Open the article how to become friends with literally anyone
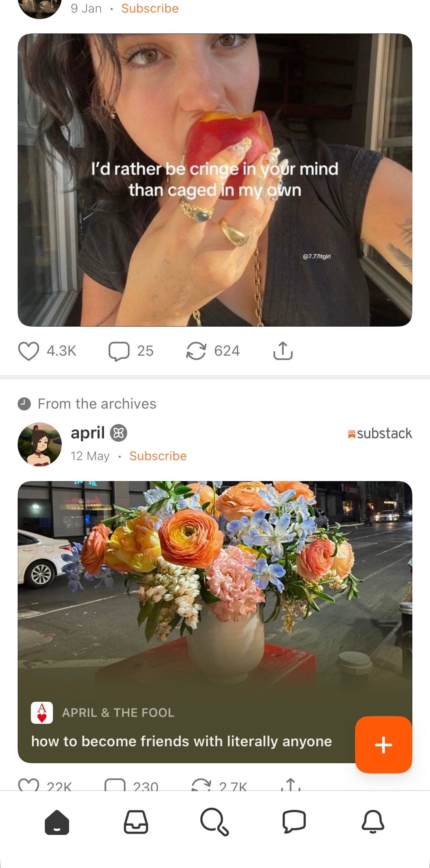Viewport: 430px width, 868px height. [182, 741]
